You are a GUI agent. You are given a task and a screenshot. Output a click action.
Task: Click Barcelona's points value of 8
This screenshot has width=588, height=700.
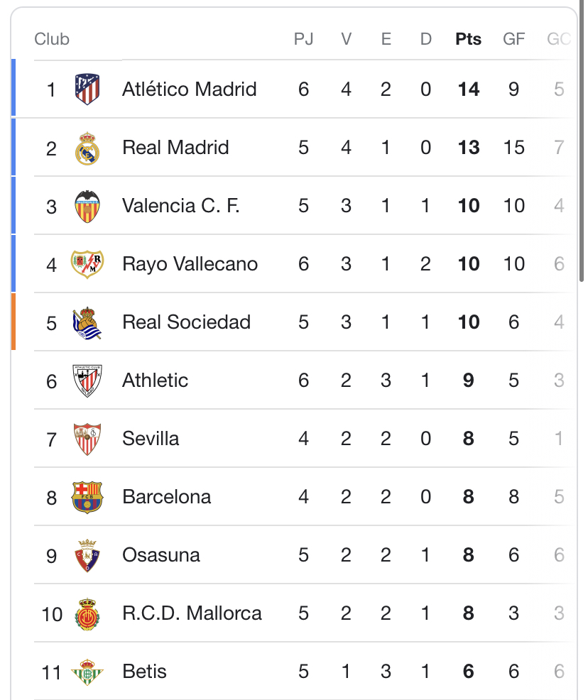click(468, 497)
